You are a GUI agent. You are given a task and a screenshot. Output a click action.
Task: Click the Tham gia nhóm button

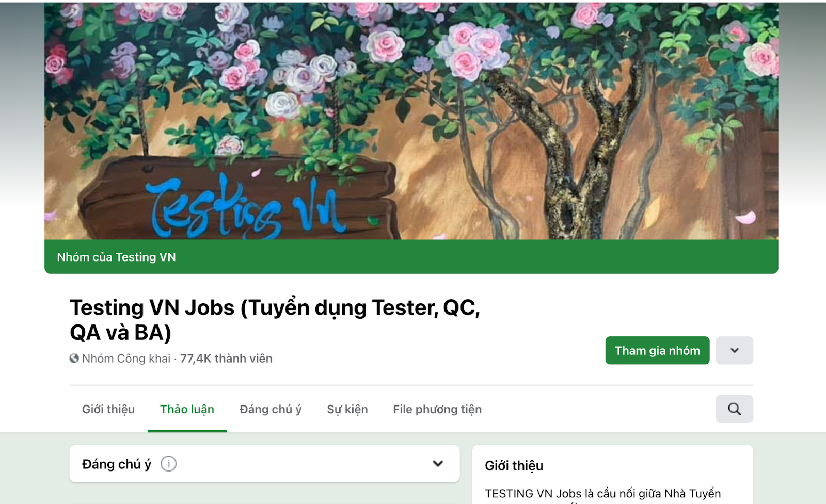point(657,351)
